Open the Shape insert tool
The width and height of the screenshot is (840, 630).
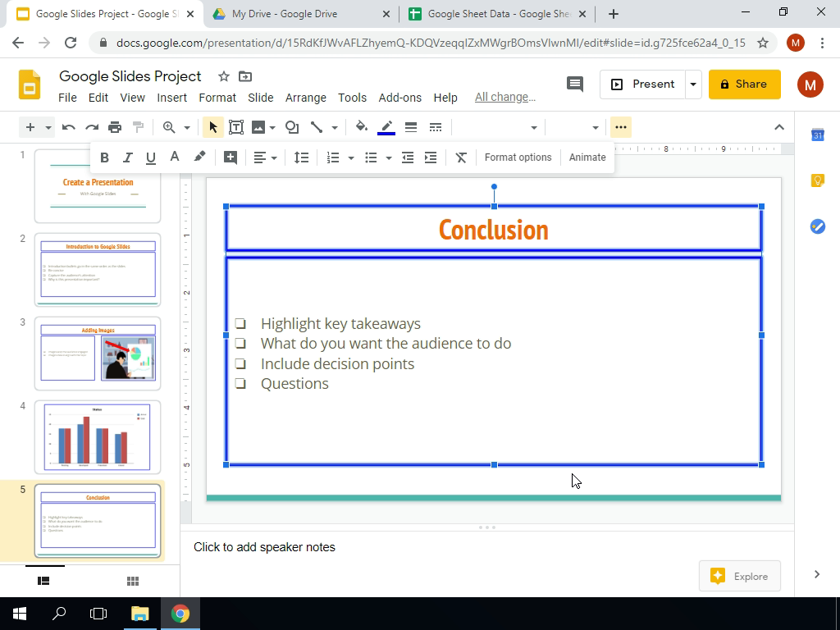click(x=292, y=127)
